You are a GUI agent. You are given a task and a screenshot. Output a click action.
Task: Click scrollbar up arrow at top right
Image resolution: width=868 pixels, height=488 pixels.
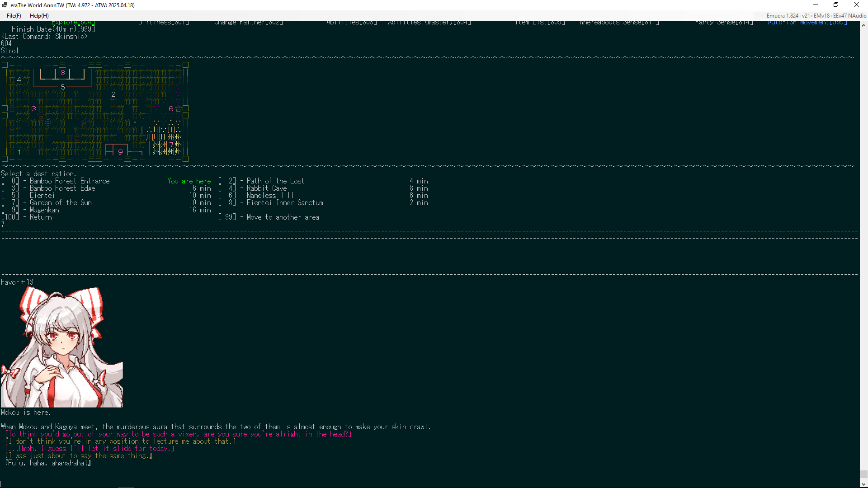click(863, 25)
